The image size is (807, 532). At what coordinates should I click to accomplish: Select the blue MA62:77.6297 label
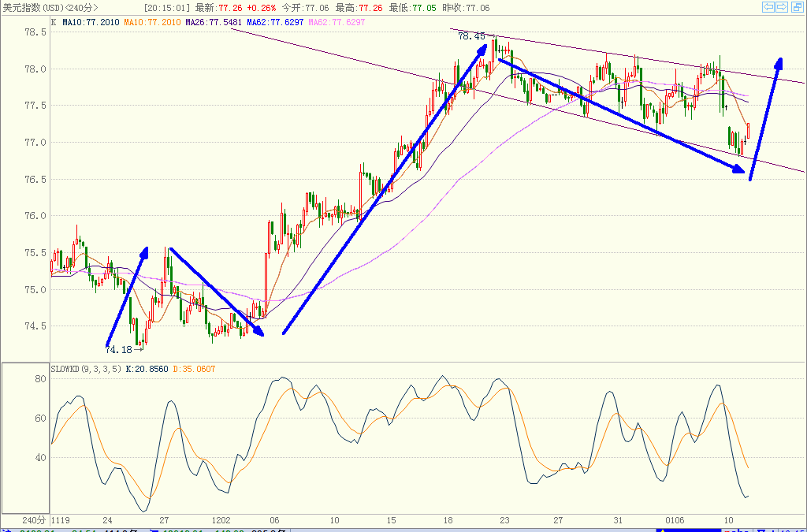tap(275, 23)
